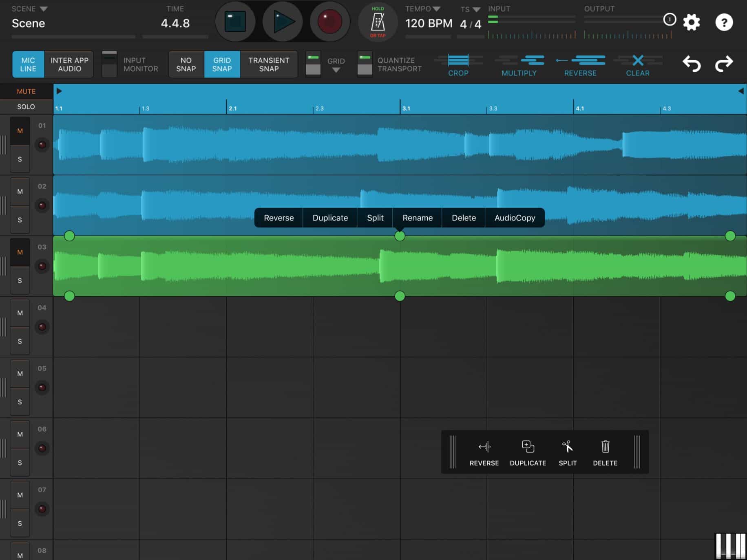Mute track 01
Image resolution: width=747 pixels, height=560 pixels.
click(19, 130)
